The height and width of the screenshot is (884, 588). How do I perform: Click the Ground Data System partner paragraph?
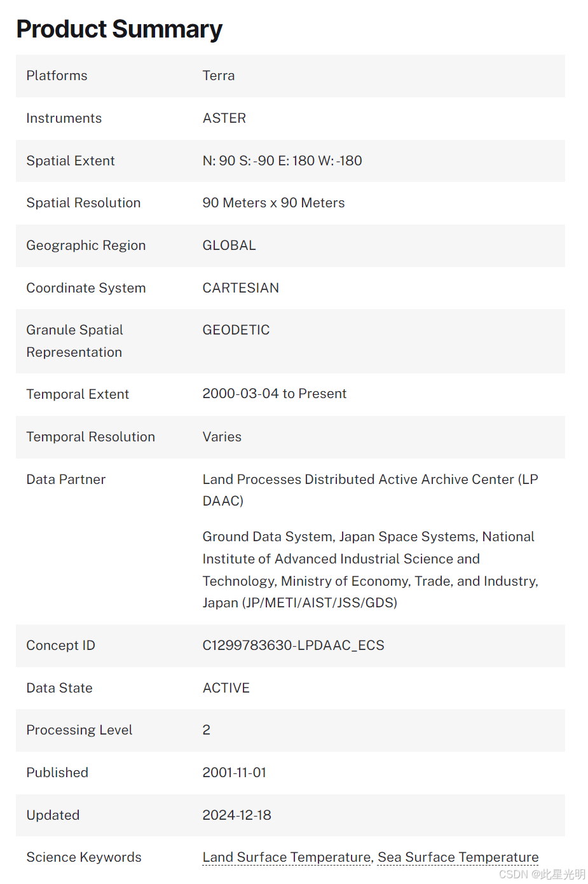coord(370,570)
